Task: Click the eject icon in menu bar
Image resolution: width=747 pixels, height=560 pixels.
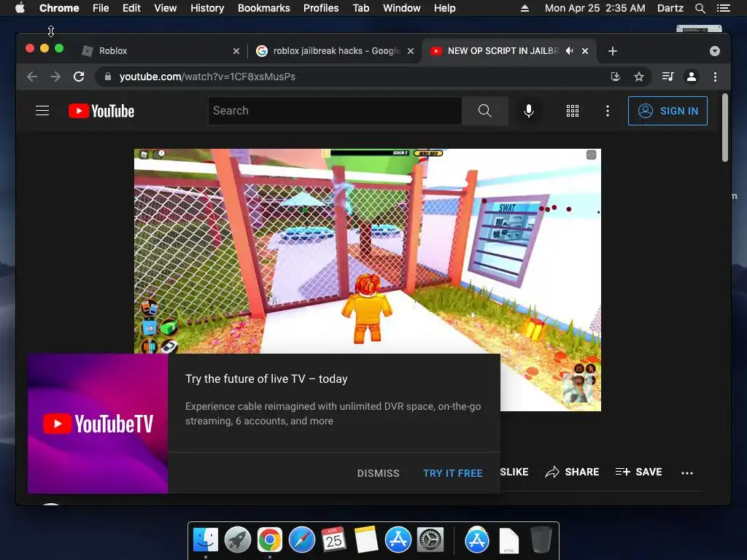Action: [x=525, y=8]
